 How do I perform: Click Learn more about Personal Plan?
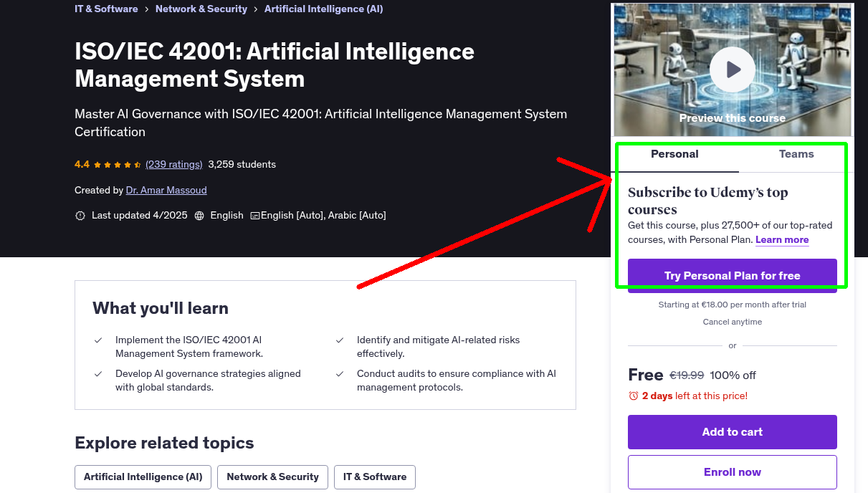pos(782,239)
